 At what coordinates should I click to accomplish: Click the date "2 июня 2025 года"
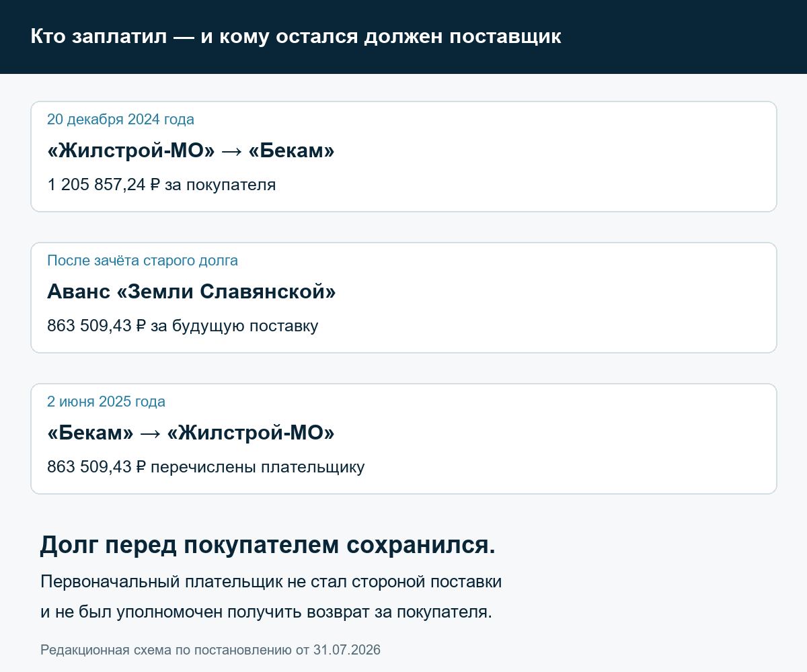click(x=106, y=402)
